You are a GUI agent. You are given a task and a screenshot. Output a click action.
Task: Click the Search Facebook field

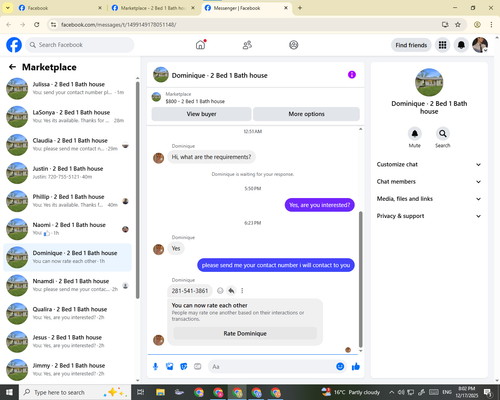click(x=80, y=45)
